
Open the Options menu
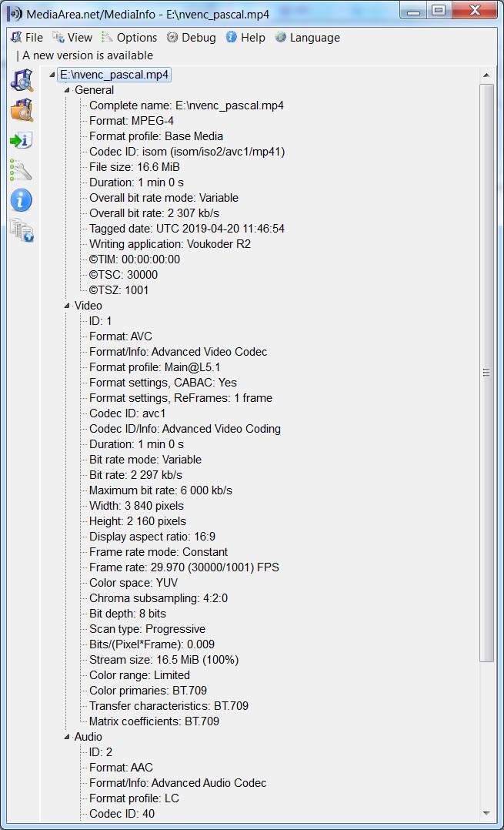point(129,38)
